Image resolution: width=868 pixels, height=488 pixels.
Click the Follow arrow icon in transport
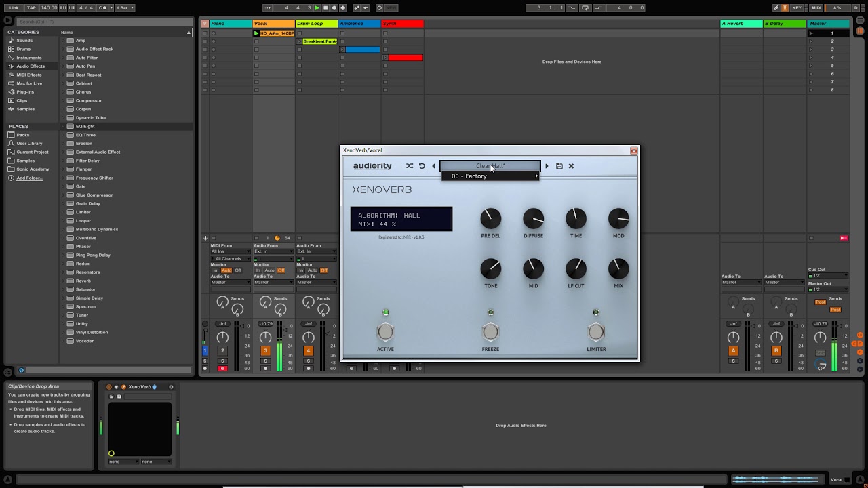[x=268, y=8]
